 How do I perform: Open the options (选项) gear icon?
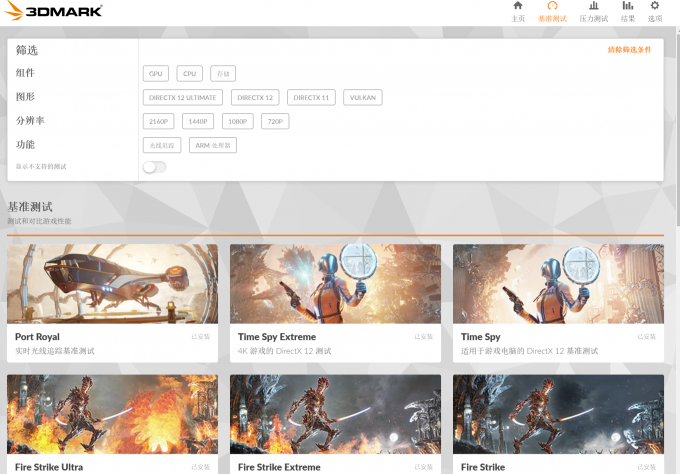tap(655, 6)
